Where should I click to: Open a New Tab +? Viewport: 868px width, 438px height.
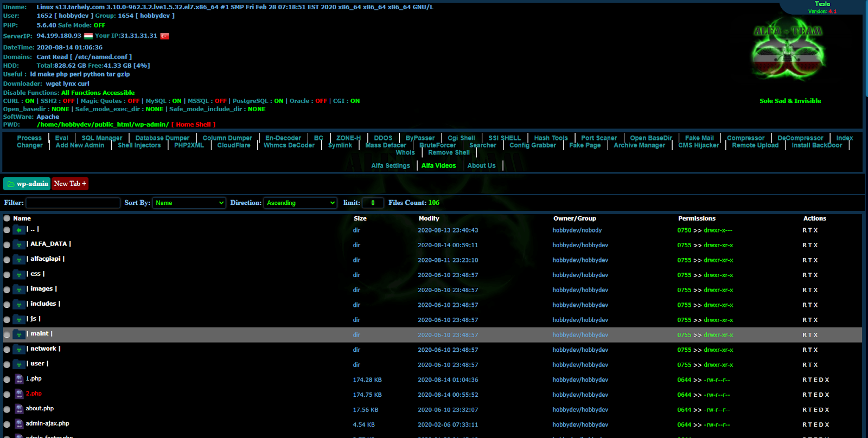coord(70,184)
